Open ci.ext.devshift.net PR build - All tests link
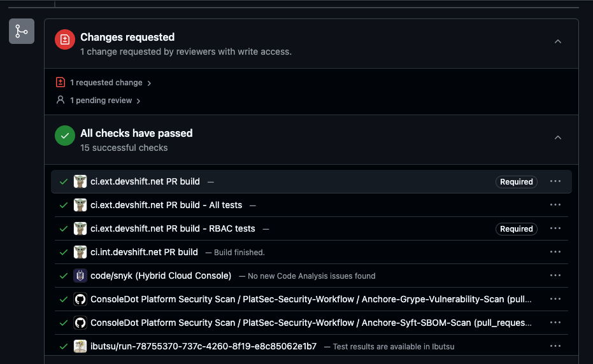The height and width of the screenshot is (364, 593). (x=166, y=205)
